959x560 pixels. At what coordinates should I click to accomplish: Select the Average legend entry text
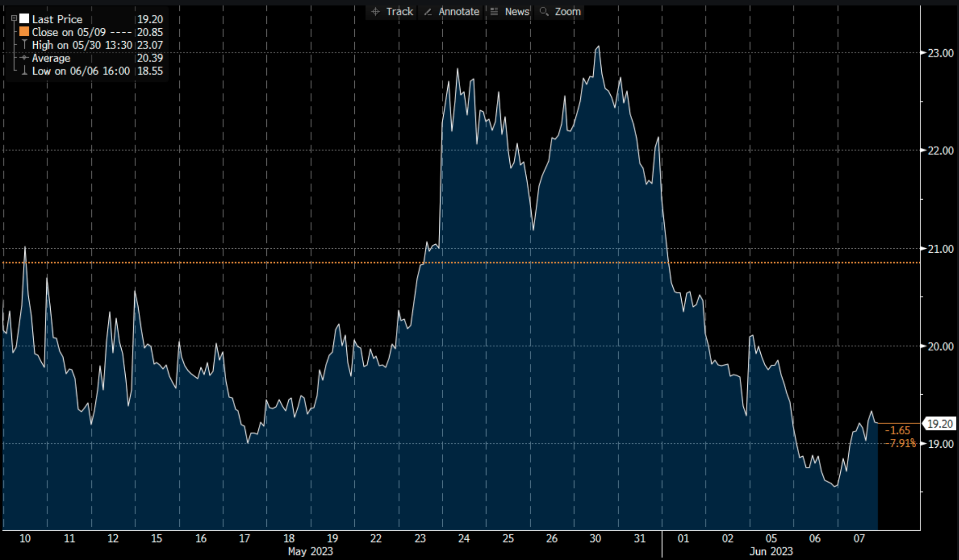point(51,58)
